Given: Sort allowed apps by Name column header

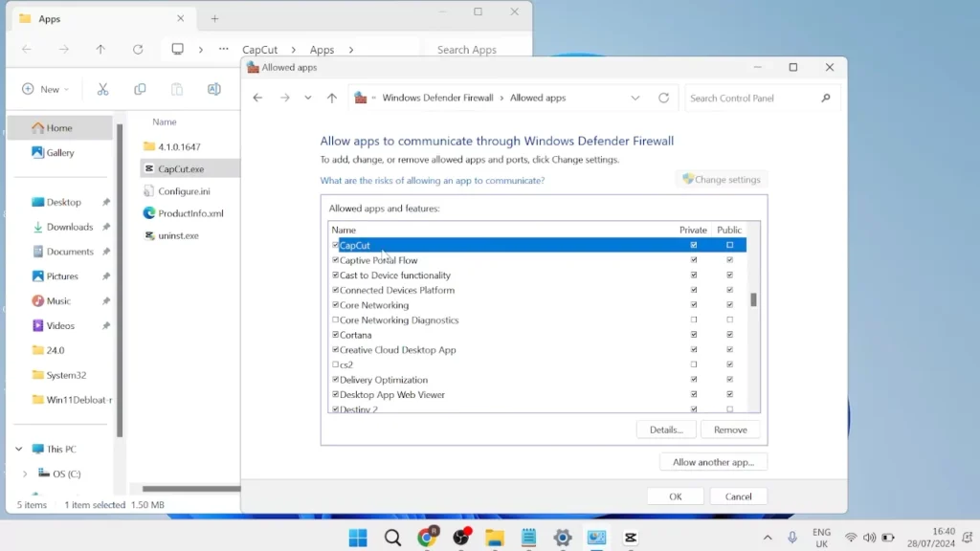Looking at the screenshot, I should click(x=344, y=230).
